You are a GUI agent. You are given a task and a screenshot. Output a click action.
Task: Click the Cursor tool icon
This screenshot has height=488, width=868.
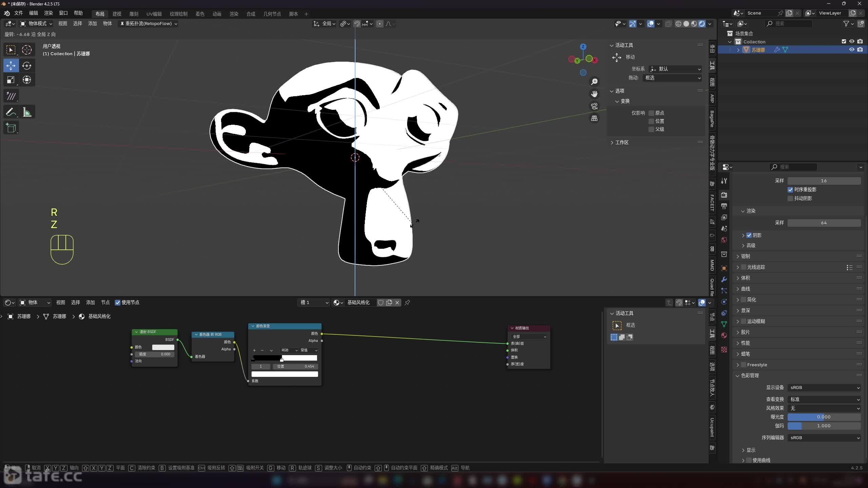pyautogui.click(x=27, y=50)
